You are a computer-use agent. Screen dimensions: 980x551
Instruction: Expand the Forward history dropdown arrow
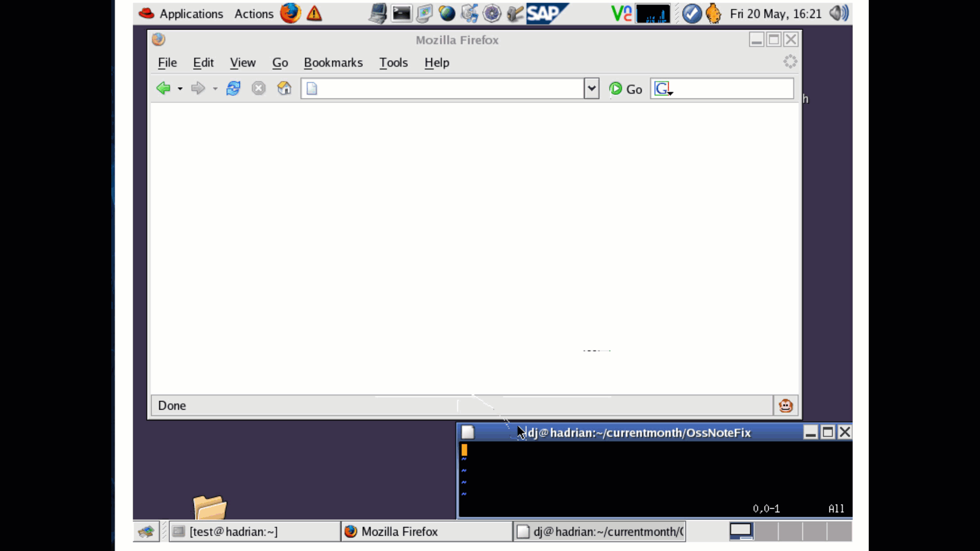215,89
